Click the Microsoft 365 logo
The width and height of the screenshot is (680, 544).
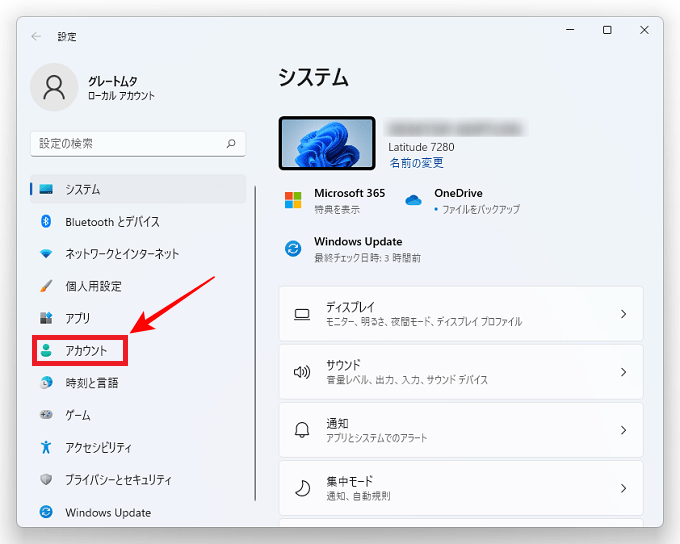(x=293, y=200)
